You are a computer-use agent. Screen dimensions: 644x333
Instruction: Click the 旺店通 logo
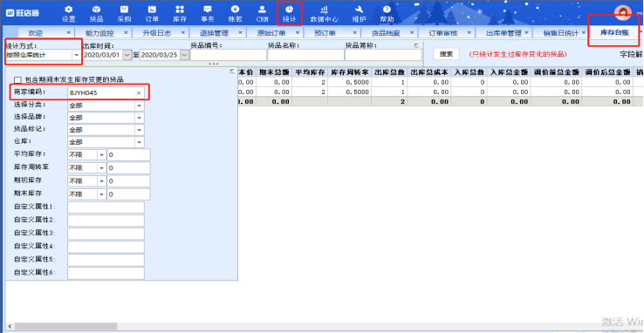click(23, 12)
